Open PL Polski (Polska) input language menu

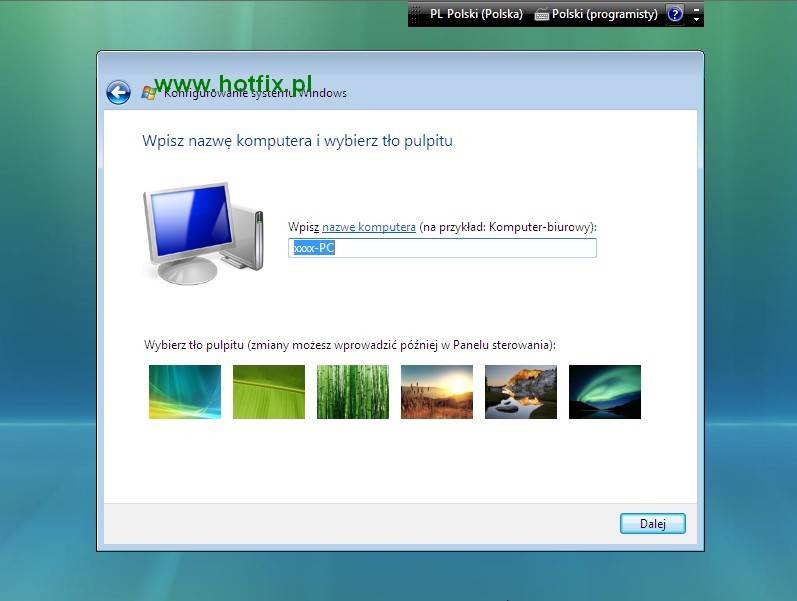tap(475, 14)
